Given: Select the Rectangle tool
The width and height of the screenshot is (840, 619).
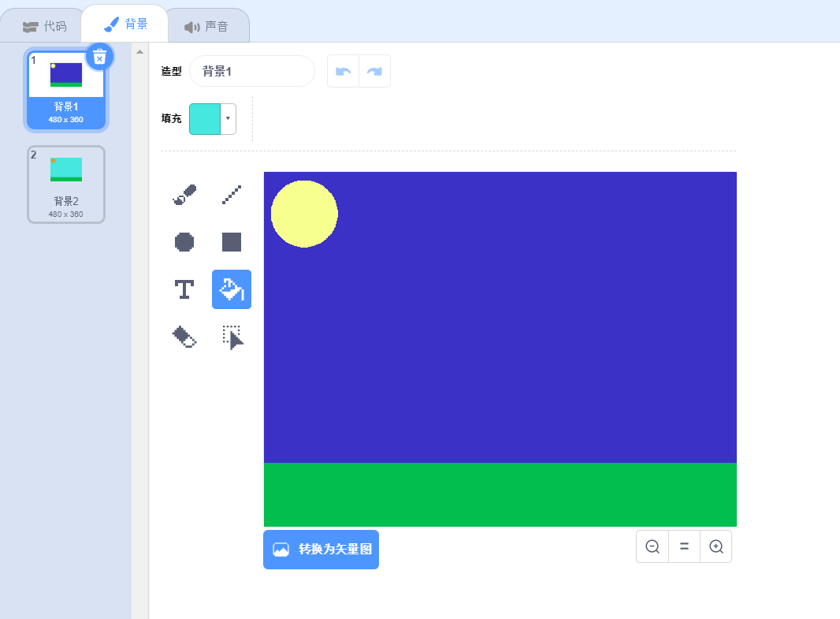Looking at the screenshot, I should (231, 242).
